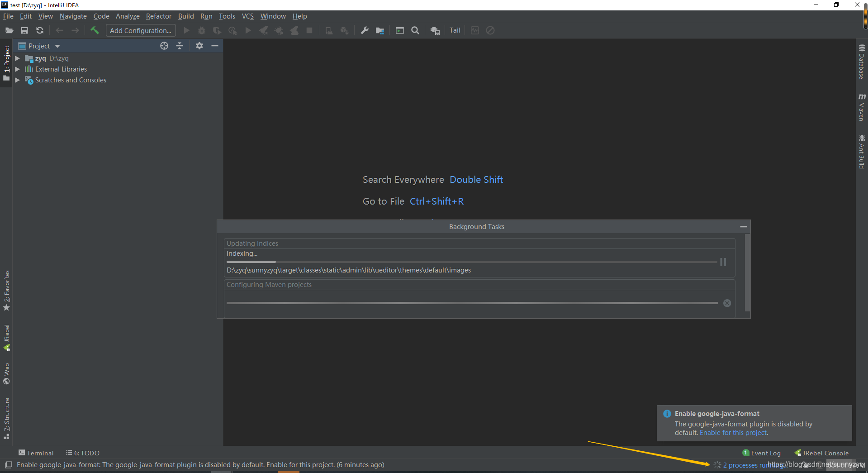Click Enable for this project link
The height and width of the screenshot is (473, 868).
pos(733,433)
